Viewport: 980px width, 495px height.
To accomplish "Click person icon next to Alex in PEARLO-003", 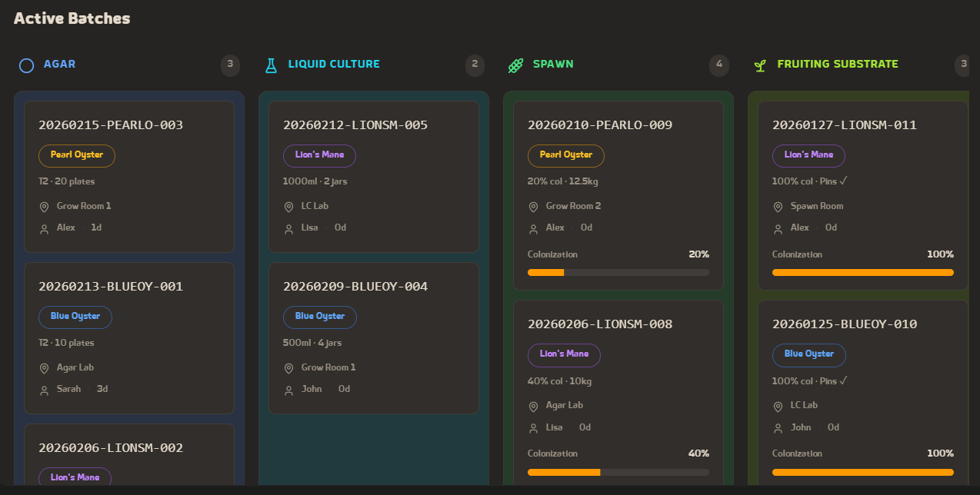I will (x=44, y=228).
